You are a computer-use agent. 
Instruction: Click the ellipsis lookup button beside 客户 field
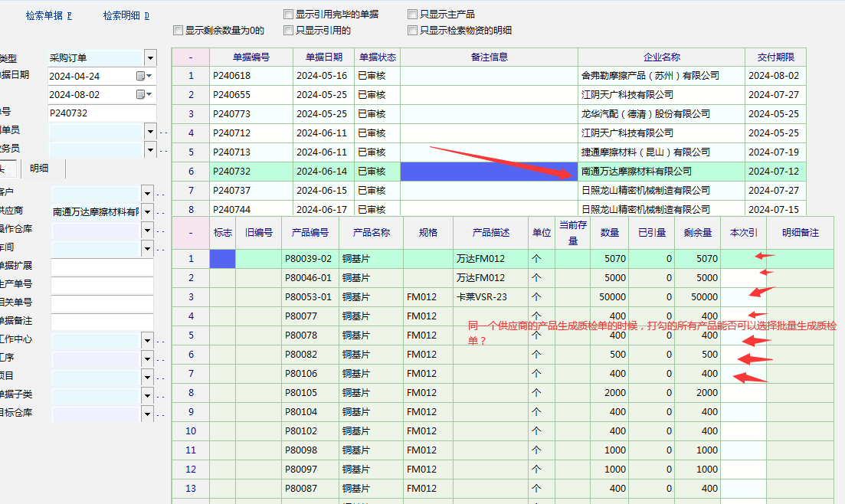click(x=162, y=194)
